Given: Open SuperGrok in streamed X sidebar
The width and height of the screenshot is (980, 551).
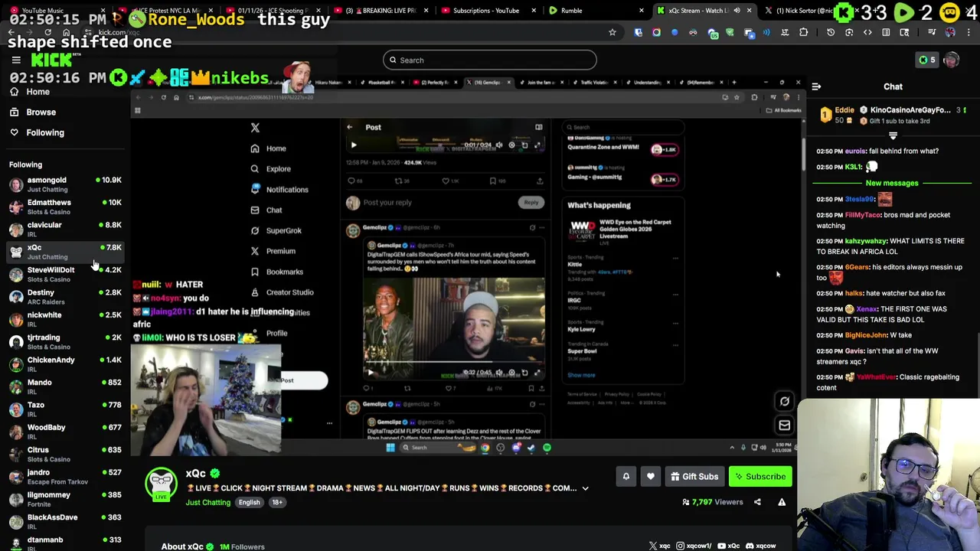Looking at the screenshot, I should point(276,230).
